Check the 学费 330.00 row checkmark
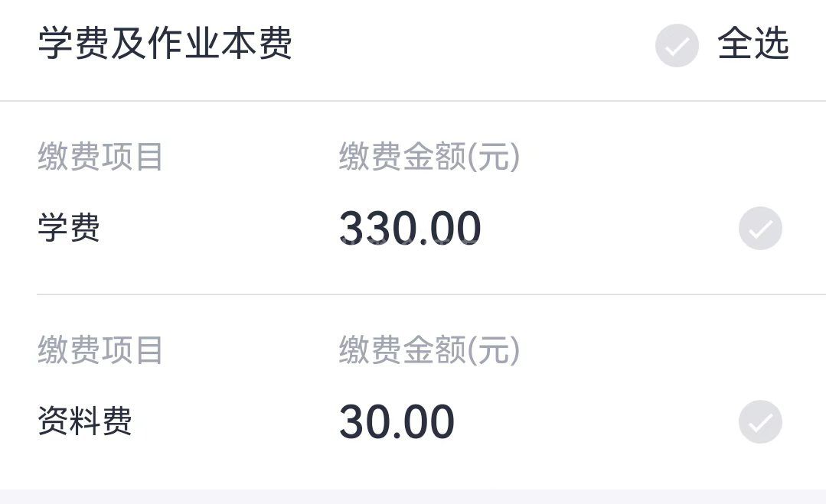This screenshot has width=826, height=504. pyautogui.click(x=760, y=228)
